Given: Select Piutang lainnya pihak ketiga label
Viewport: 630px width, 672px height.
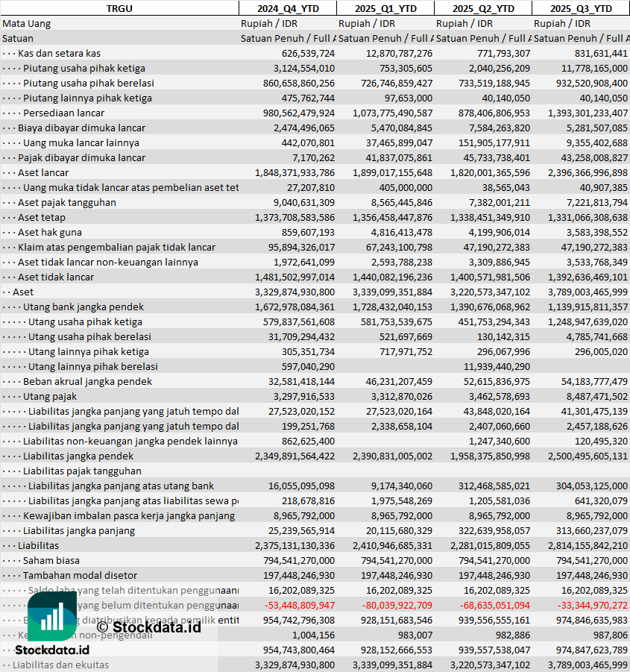Looking at the screenshot, I should (x=87, y=98).
